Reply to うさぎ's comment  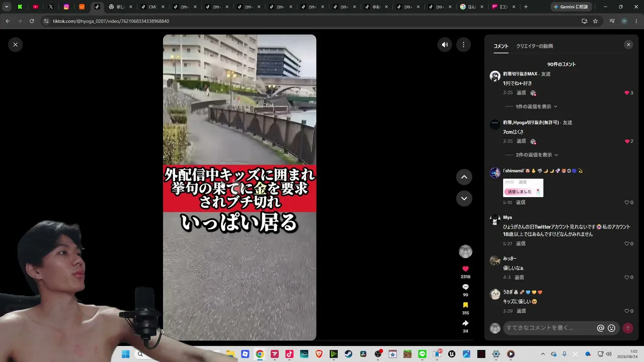tap(521, 311)
